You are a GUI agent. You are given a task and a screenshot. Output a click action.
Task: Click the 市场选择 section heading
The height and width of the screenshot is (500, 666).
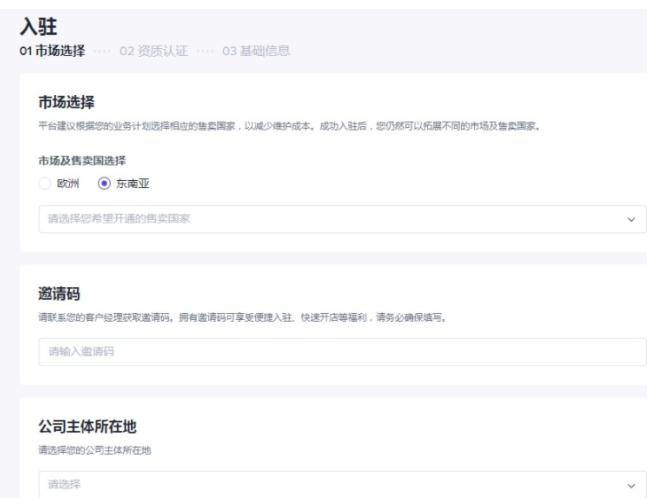pos(65,104)
